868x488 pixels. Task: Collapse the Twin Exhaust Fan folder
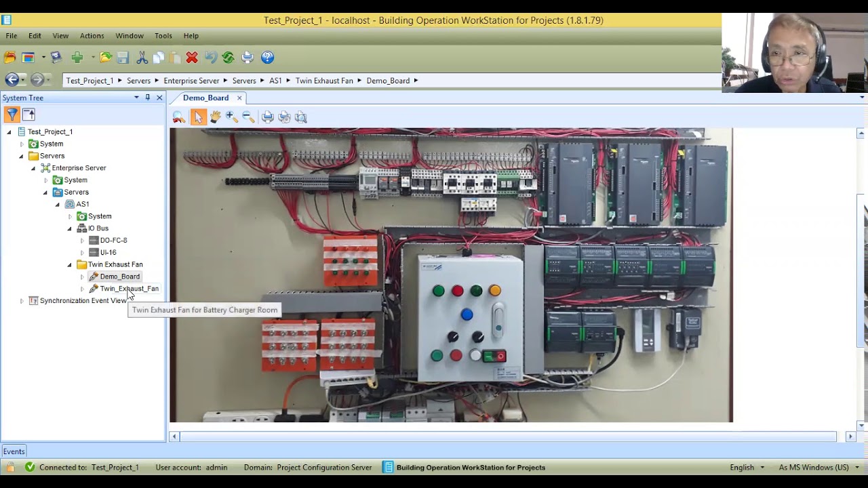69,265
